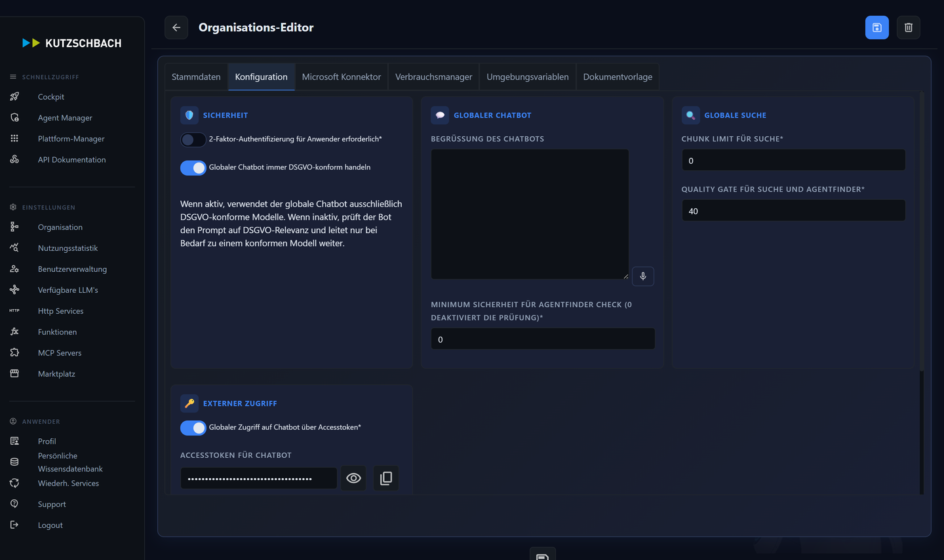Open the Microsoft Konnektor tab
944x560 pixels.
click(342, 77)
